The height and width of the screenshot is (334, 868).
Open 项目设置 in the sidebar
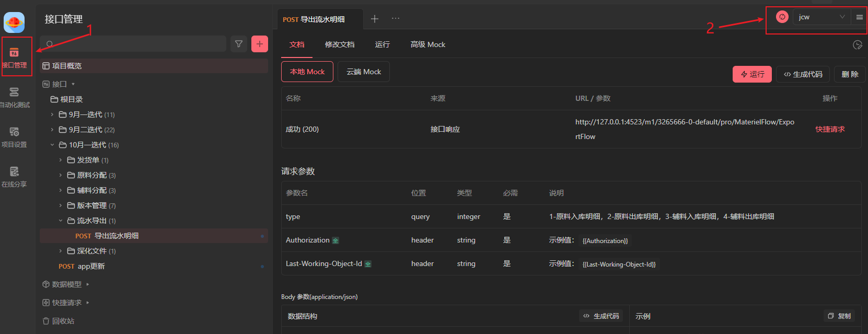[x=14, y=137]
